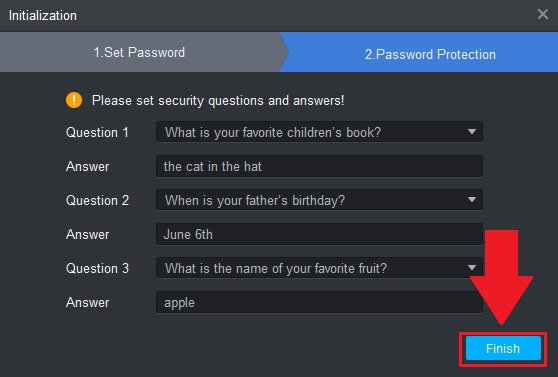Click the "When is your father's birthday?" text
Viewport: 558px width, 377px height.
[255, 200]
